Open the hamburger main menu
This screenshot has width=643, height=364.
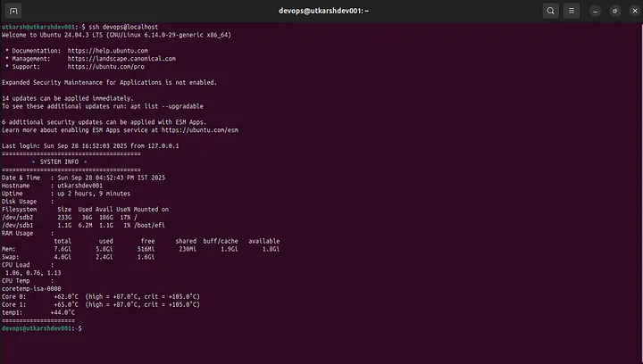coord(572,11)
